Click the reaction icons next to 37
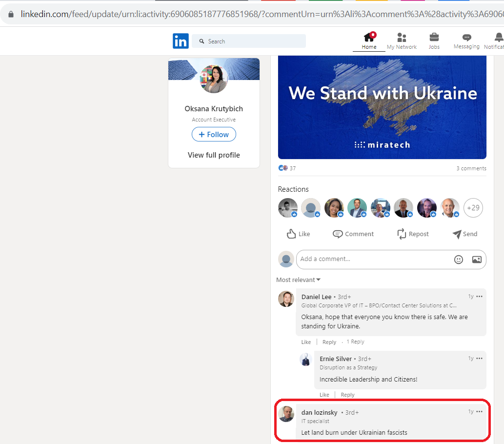Viewport: 504px width, 444px height. [283, 168]
